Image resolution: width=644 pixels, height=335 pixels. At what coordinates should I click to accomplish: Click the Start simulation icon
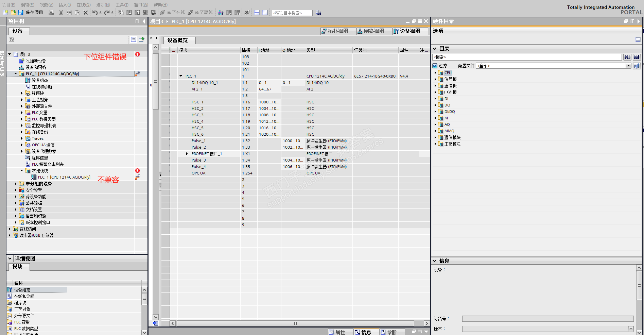coord(145,13)
